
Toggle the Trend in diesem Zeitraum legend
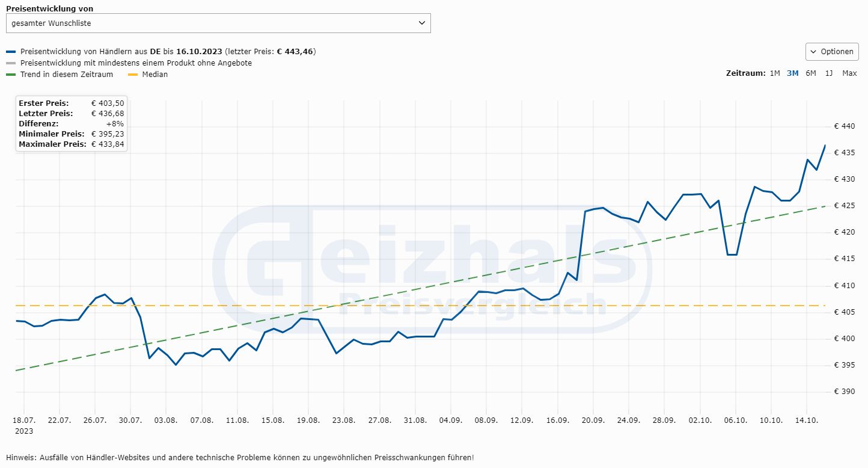click(67, 75)
